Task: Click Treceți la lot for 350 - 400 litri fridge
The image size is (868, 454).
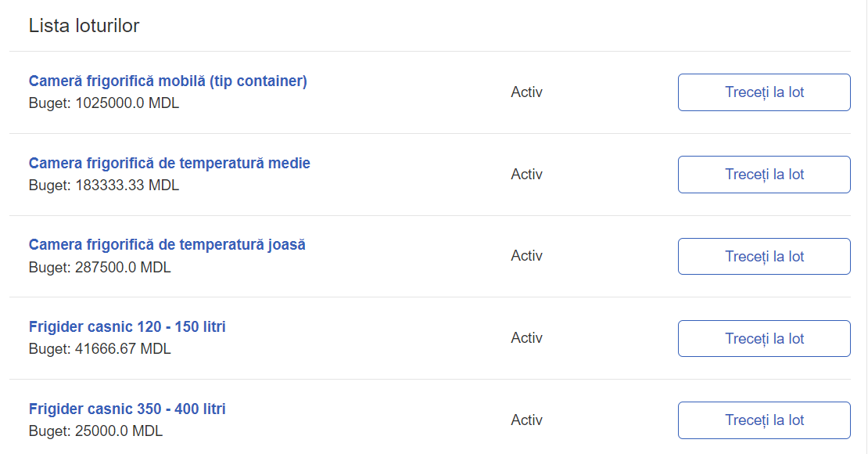Action: tap(764, 420)
